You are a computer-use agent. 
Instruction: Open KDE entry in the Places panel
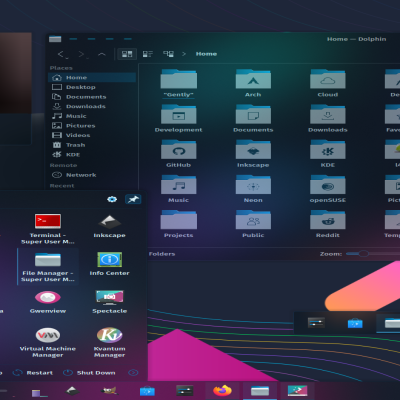coord(92,155)
